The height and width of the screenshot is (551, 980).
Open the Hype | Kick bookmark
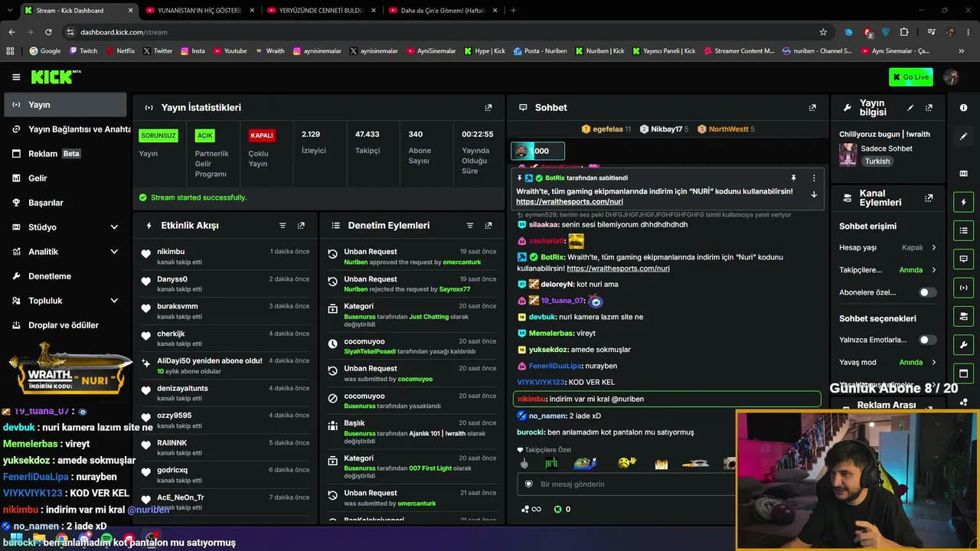(485, 51)
